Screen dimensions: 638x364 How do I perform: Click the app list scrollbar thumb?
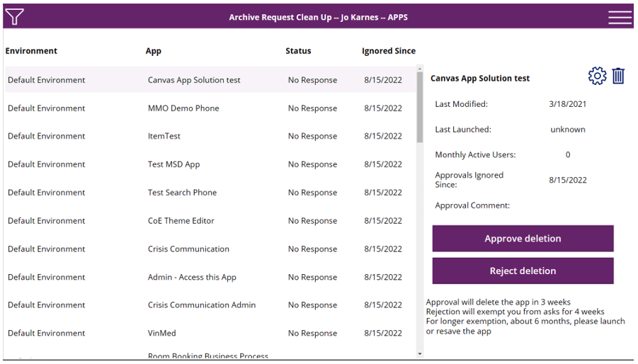(x=420, y=106)
